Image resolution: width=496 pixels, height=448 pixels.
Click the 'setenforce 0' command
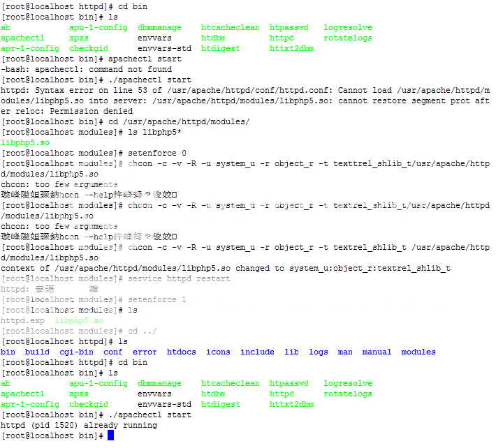pos(157,154)
